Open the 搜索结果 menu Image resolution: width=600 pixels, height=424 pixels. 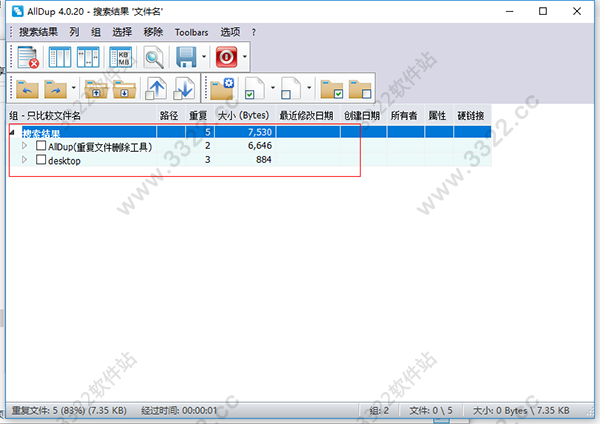pos(38,32)
